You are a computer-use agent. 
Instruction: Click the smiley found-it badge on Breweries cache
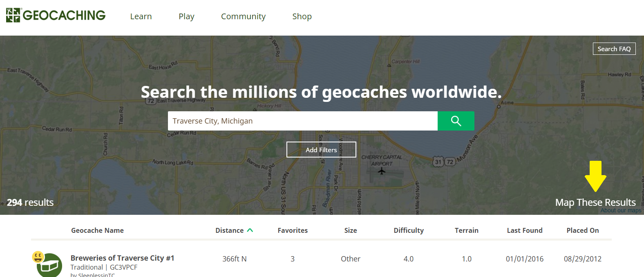click(x=38, y=257)
